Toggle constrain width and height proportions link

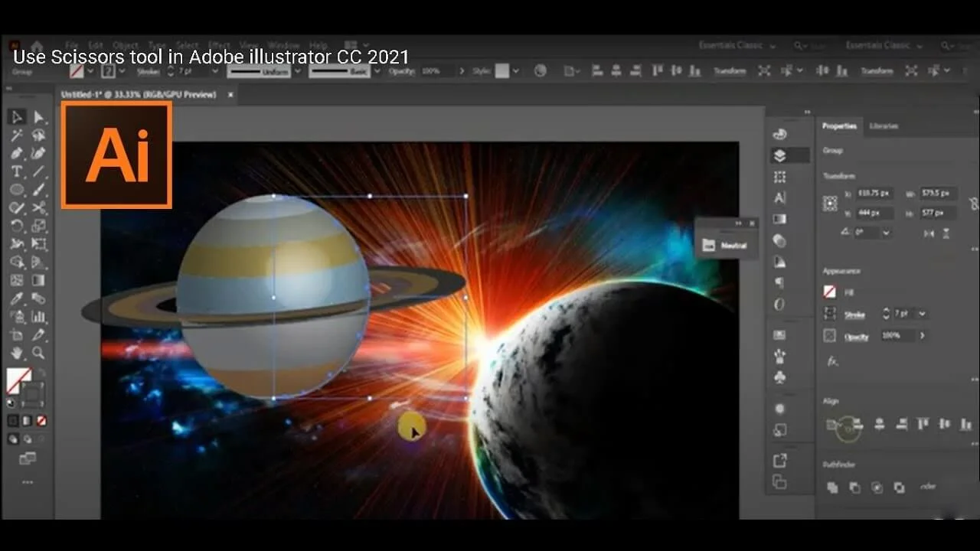tap(973, 204)
